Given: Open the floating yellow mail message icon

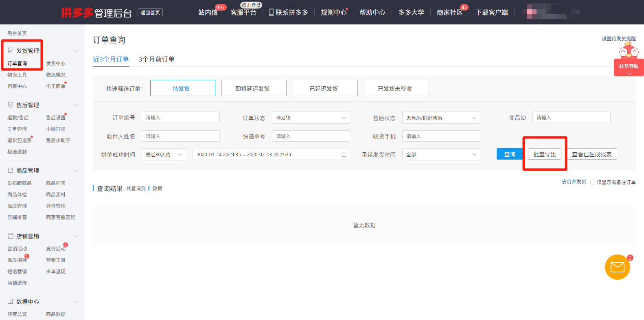Looking at the screenshot, I should coord(617,267).
